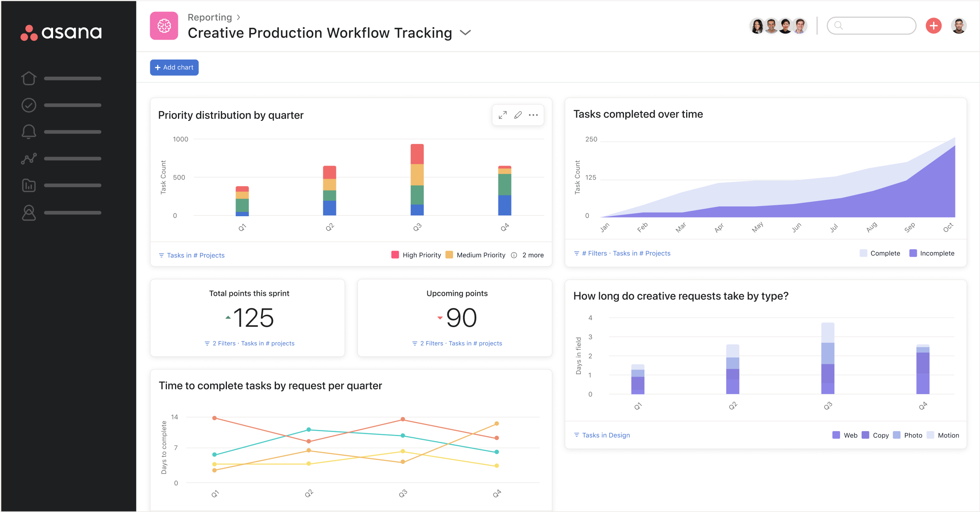Click the Home icon in sidebar
The image size is (980, 512).
29,78
